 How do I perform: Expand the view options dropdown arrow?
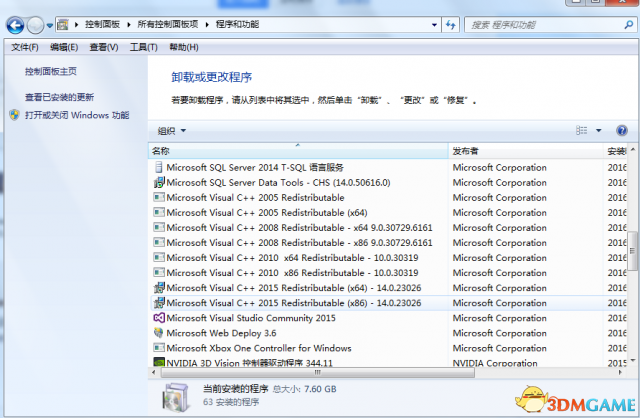tap(599, 131)
